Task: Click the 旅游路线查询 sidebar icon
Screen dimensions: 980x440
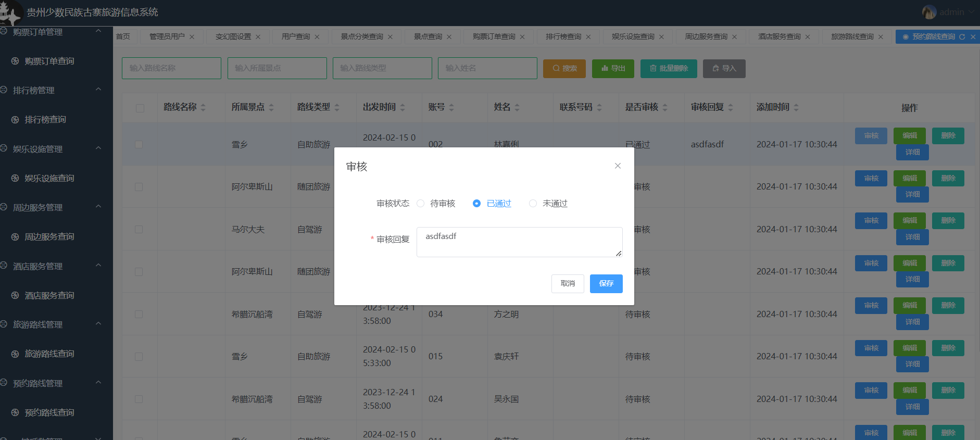Action: click(15, 354)
